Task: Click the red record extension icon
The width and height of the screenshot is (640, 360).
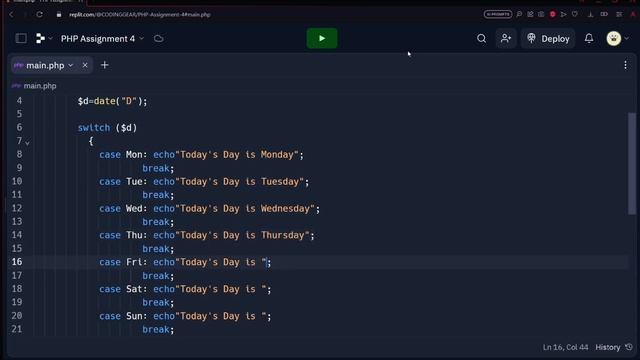Action: click(x=553, y=14)
